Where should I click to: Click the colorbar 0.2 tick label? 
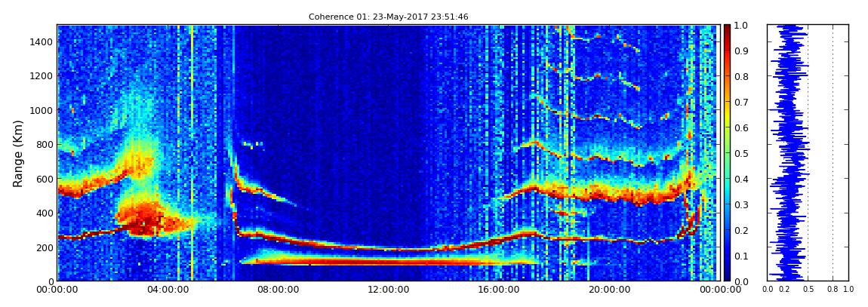(x=741, y=230)
